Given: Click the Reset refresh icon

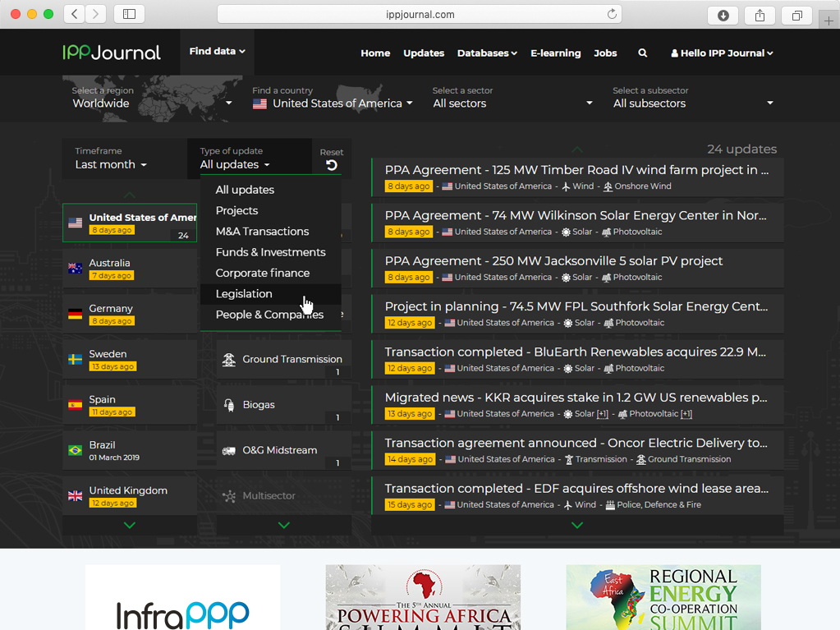Looking at the screenshot, I should point(331,165).
